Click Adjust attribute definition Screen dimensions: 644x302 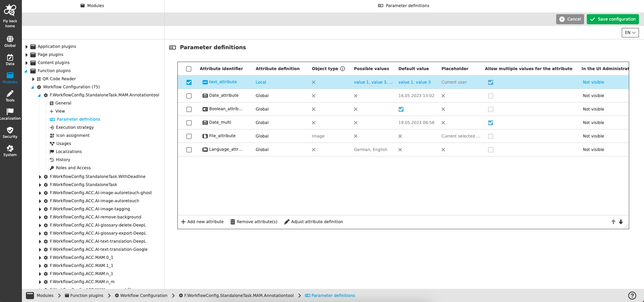click(x=314, y=222)
